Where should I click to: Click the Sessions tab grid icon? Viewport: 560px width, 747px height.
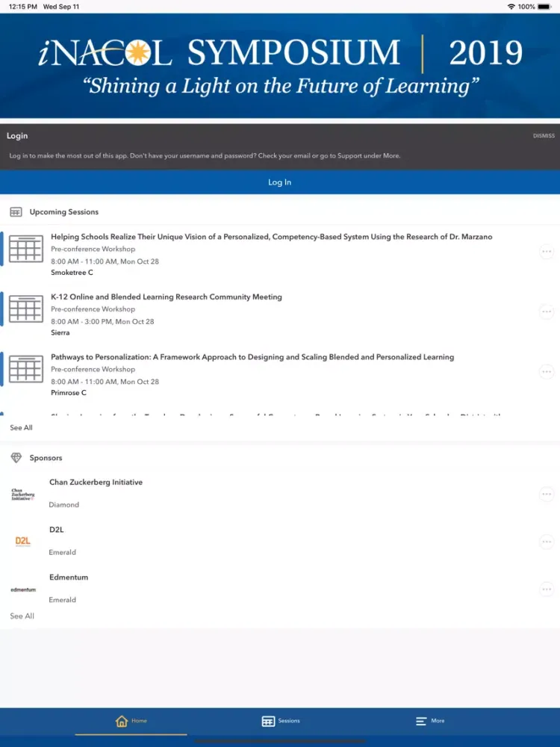click(268, 722)
